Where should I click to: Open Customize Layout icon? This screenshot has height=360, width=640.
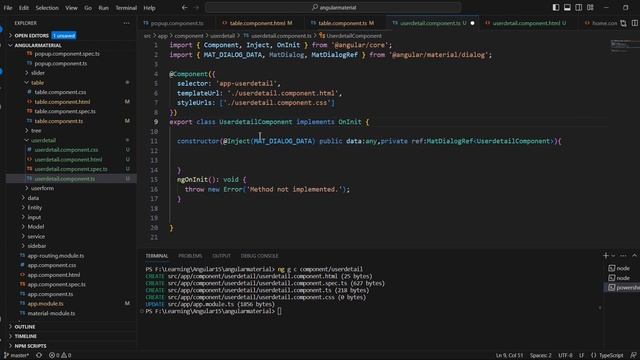[590, 7]
